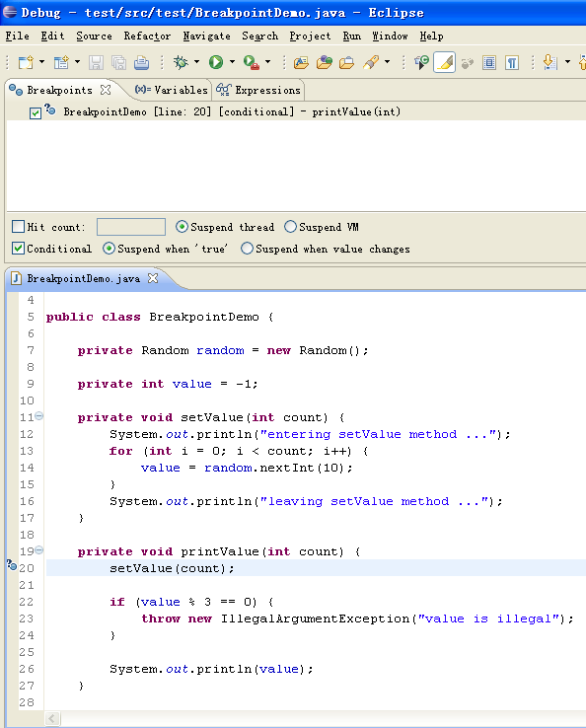Click inside the Hit count input field
Viewport: 586px width, 728px height.
point(131,227)
